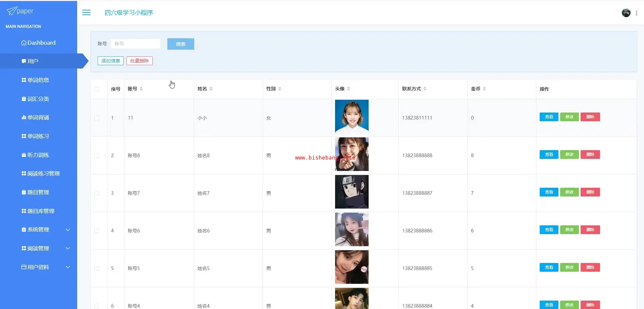Sort by 账号 column arrows
This screenshot has width=644, height=309.
(x=141, y=89)
